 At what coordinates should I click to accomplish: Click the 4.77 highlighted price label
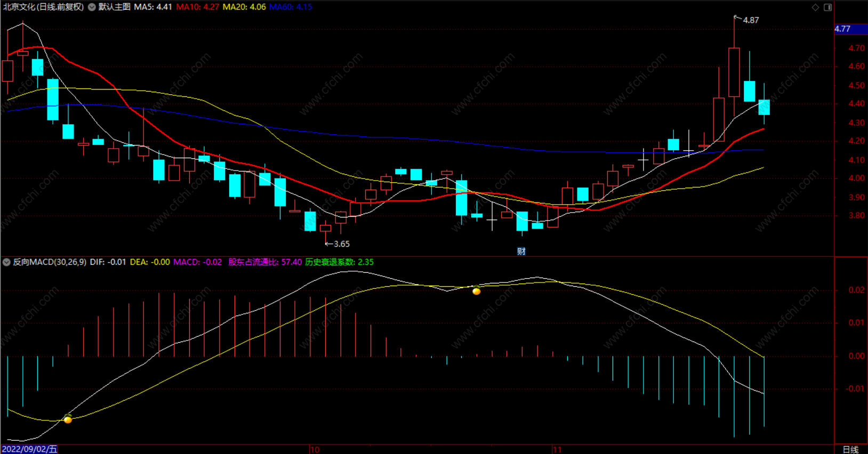pos(851,29)
